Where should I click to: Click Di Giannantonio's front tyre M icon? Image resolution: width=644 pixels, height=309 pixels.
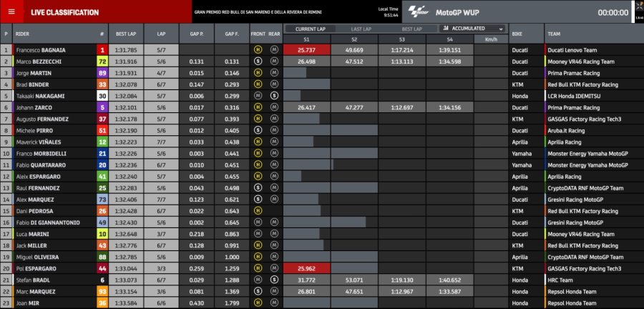pyautogui.click(x=258, y=222)
